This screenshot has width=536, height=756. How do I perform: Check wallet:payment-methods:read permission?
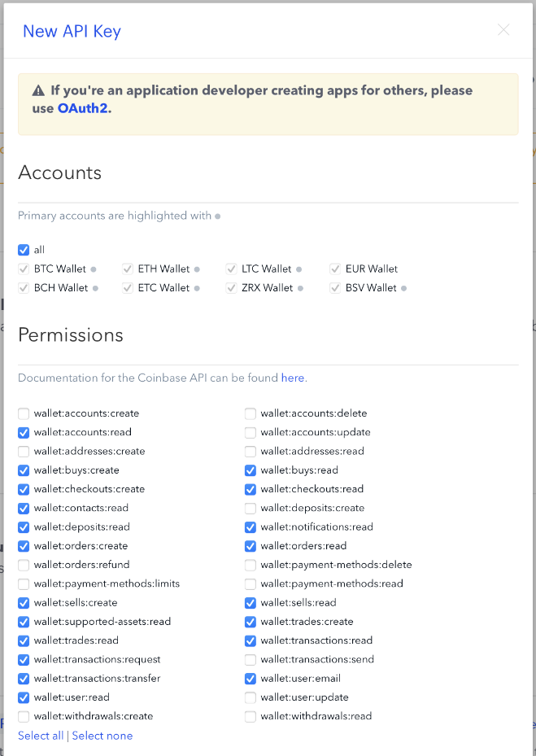pos(251,583)
